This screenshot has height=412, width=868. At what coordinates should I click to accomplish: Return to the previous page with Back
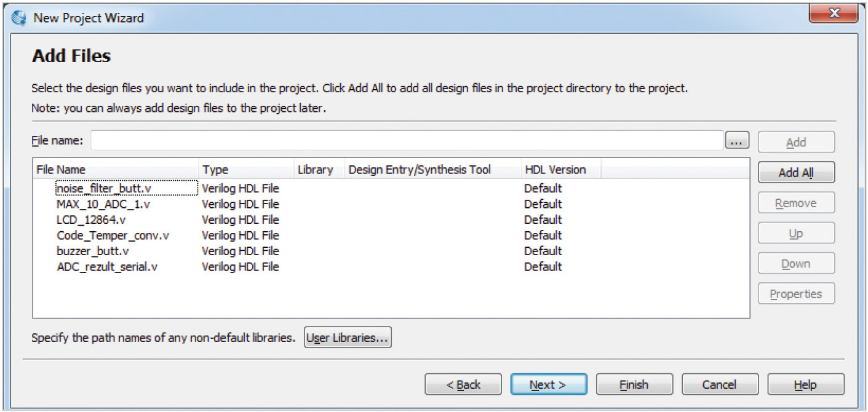point(463,385)
